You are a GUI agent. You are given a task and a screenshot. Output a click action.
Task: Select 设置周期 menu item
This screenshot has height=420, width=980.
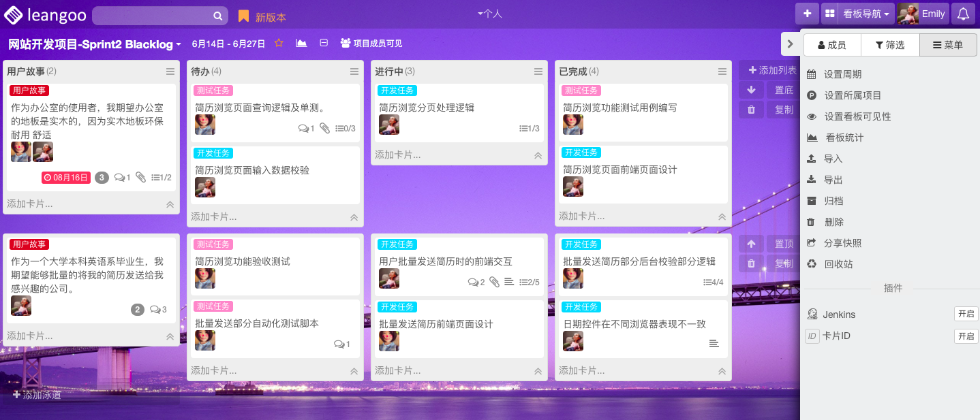tap(842, 74)
